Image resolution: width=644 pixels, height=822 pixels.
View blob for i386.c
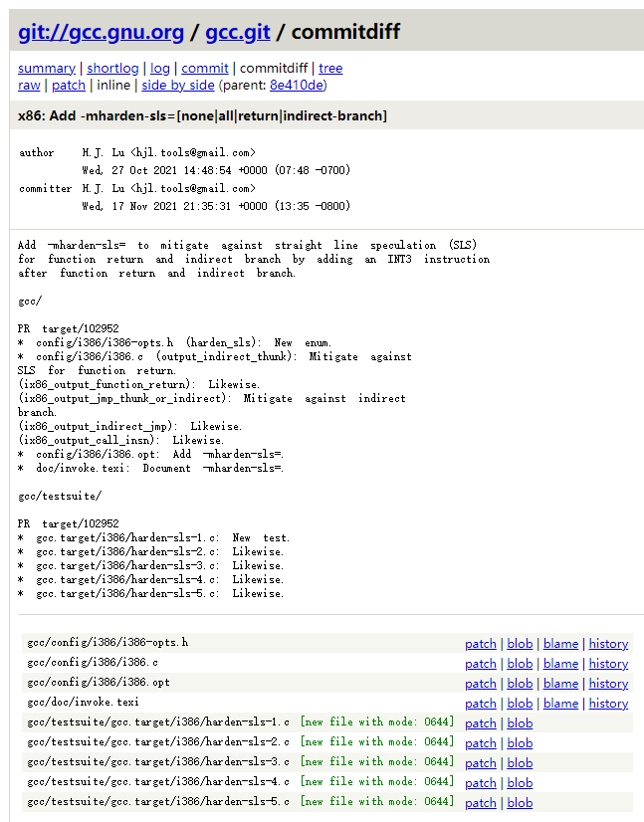coord(520,664)
